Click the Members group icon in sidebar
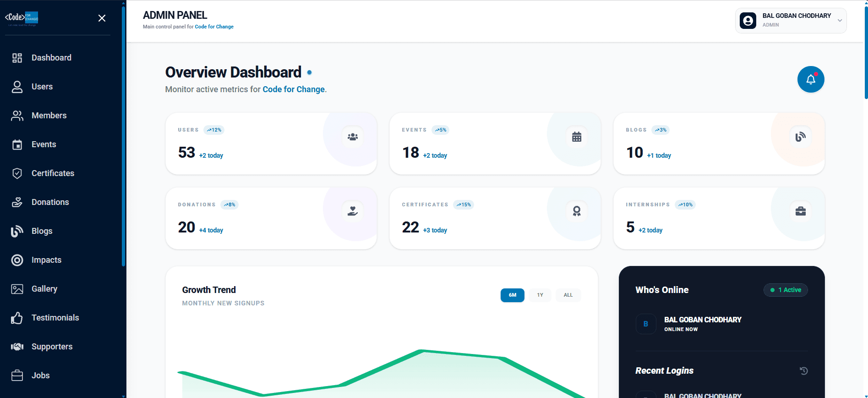Viewport: 868px width, 398px height. 17,116
